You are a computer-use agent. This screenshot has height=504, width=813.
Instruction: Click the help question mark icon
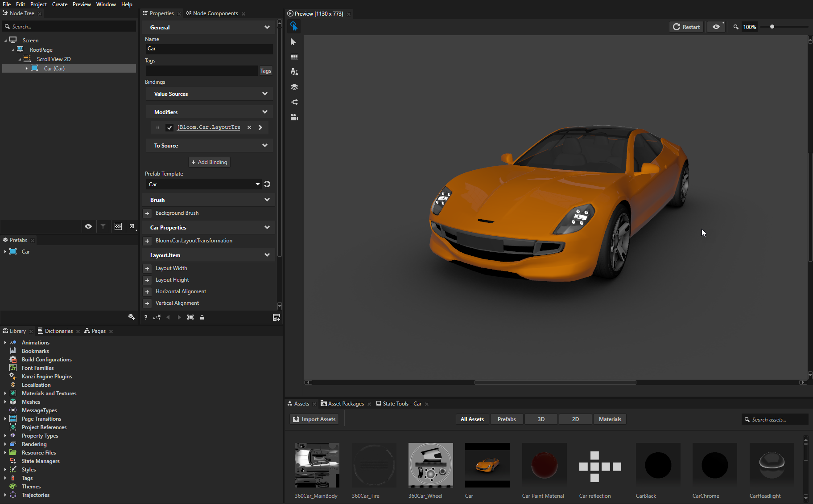point(146,317)
